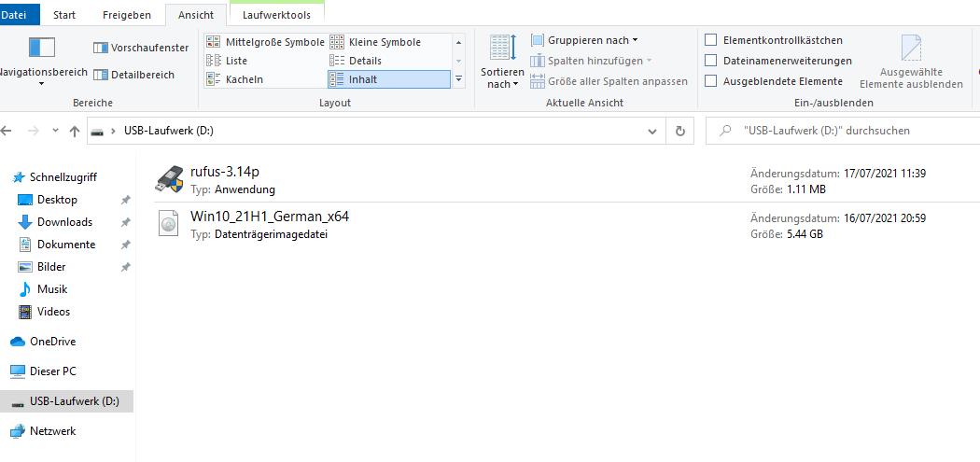Switch to the Start ribbon tab
The image size is (980, 462).
click(x=64, y=15)
